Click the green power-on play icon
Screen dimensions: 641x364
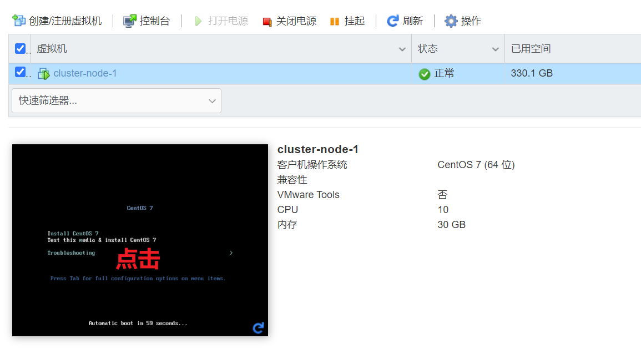click(x=198, y=21)
